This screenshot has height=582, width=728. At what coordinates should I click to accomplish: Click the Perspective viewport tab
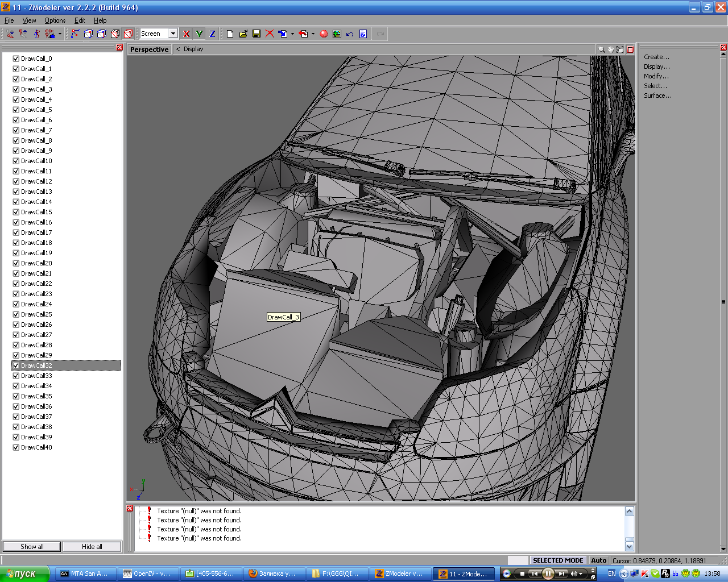click(x=149, y=49)
